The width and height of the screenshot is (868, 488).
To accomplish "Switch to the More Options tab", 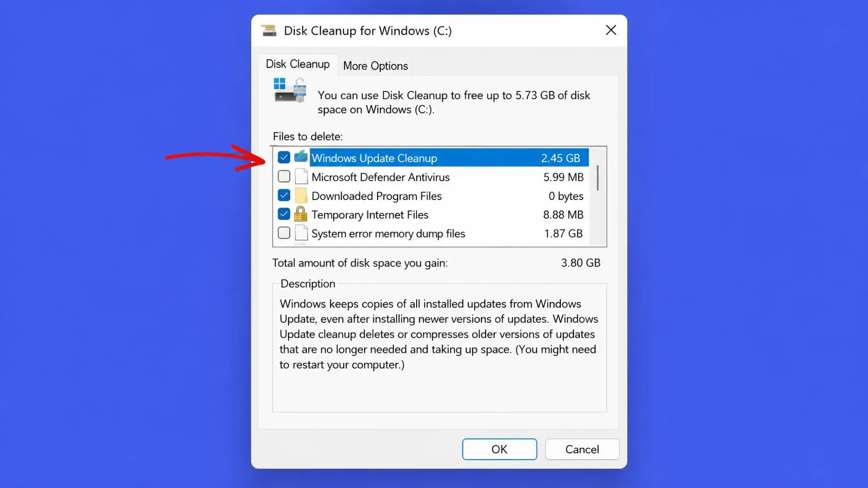I will pos(375,66).
